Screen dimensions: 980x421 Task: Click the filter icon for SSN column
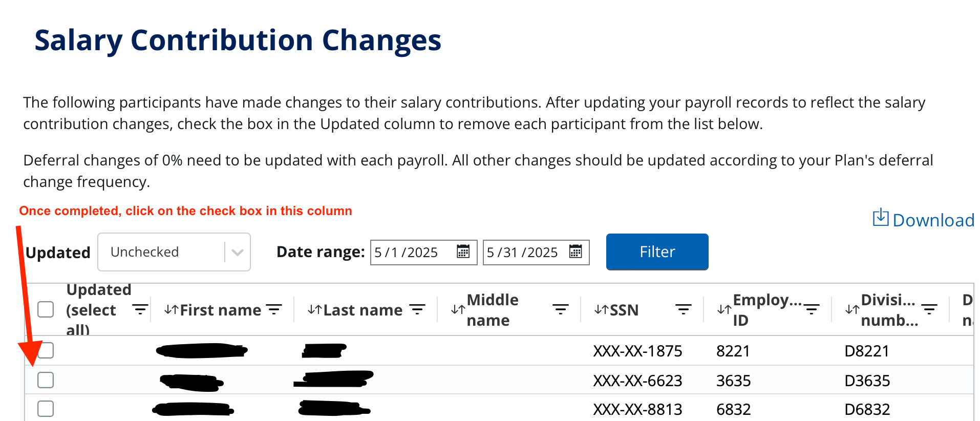[x=683, y=309]
